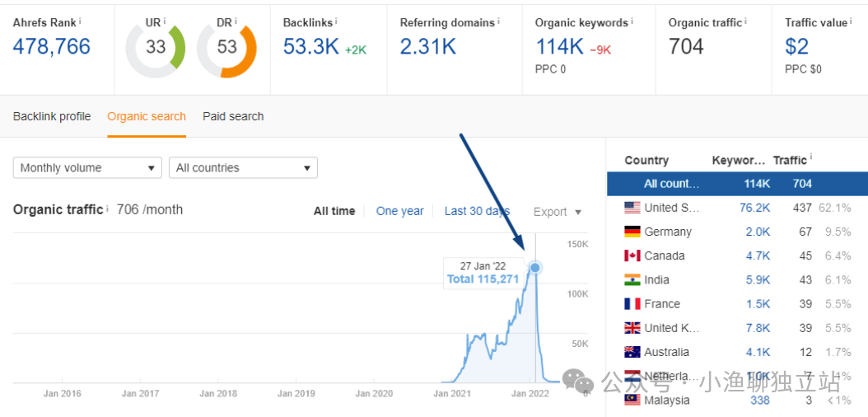Open India 5.9K keywords link
Viewport: 868px width, 417px height.
click(x=758, y=279)
